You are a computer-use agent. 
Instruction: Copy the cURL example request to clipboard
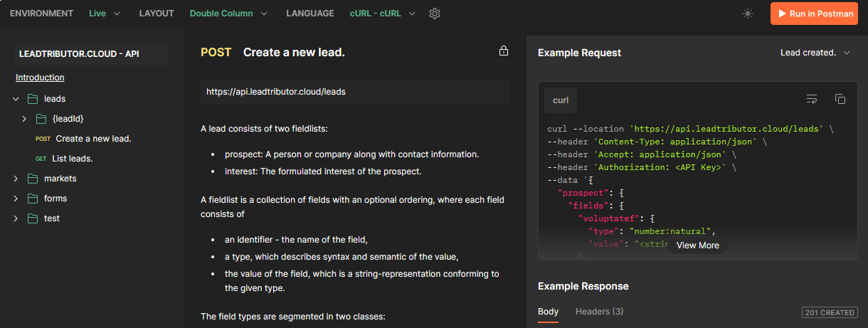(x=840, y=99)
